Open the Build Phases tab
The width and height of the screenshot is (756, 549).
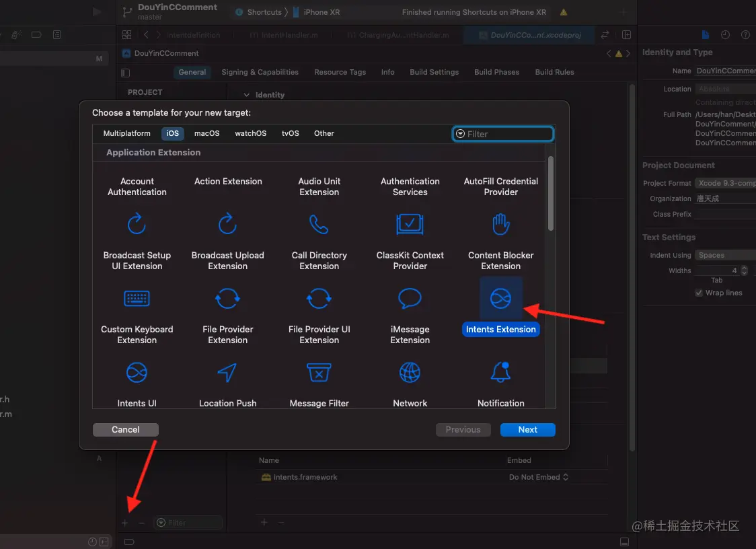[496, 72]
